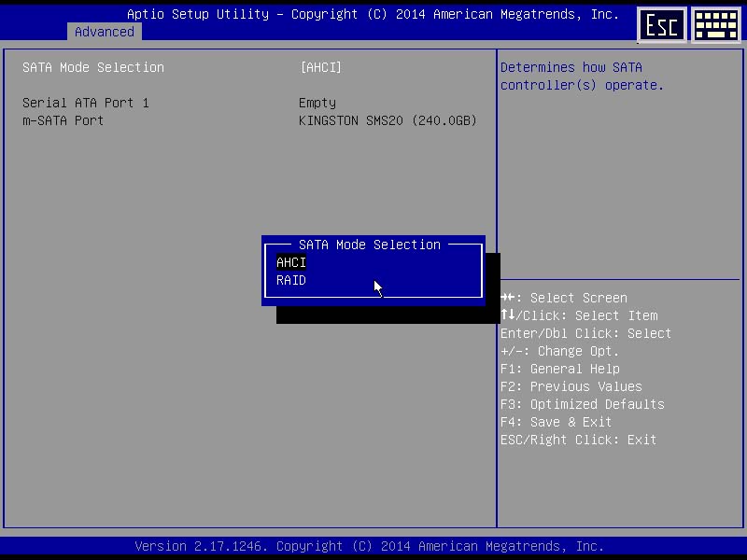This screenshot has height=560, width=747.
Task: Click the SATA Mode Selection popup title
Action: 370,245
